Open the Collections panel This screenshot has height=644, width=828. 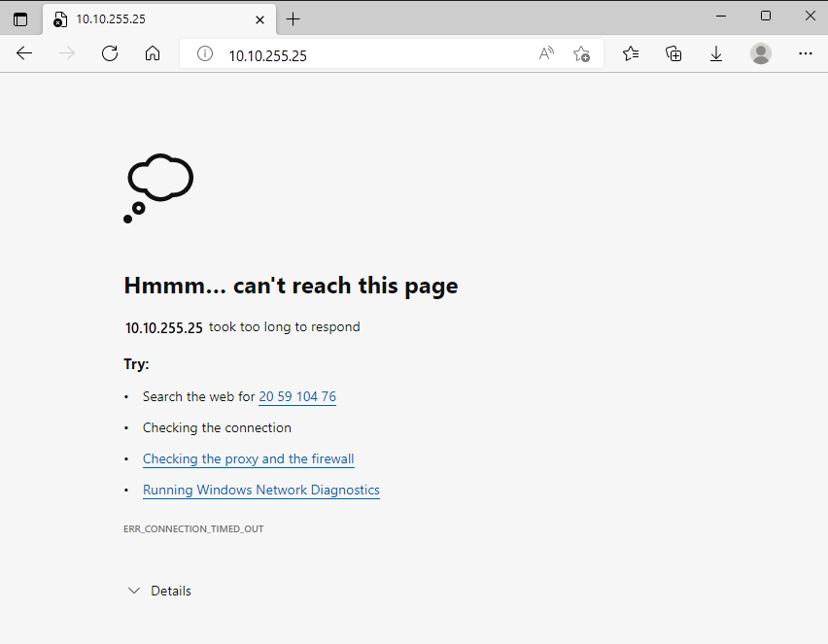click(673, 53)
